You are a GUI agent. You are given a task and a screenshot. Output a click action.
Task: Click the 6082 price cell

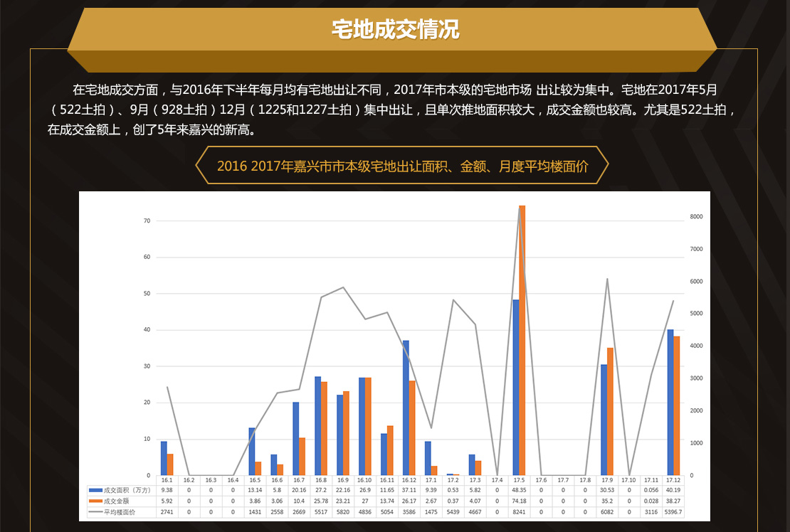coord(607,512)
